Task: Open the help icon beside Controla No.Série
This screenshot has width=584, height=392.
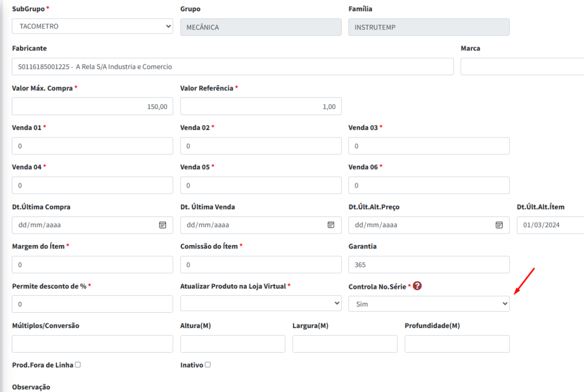Action: (417, 285)
